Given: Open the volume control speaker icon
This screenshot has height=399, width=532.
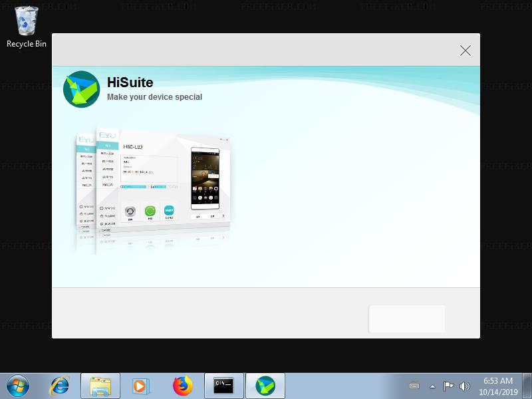Looking at the screenshot, I should [x=464, y=386].
